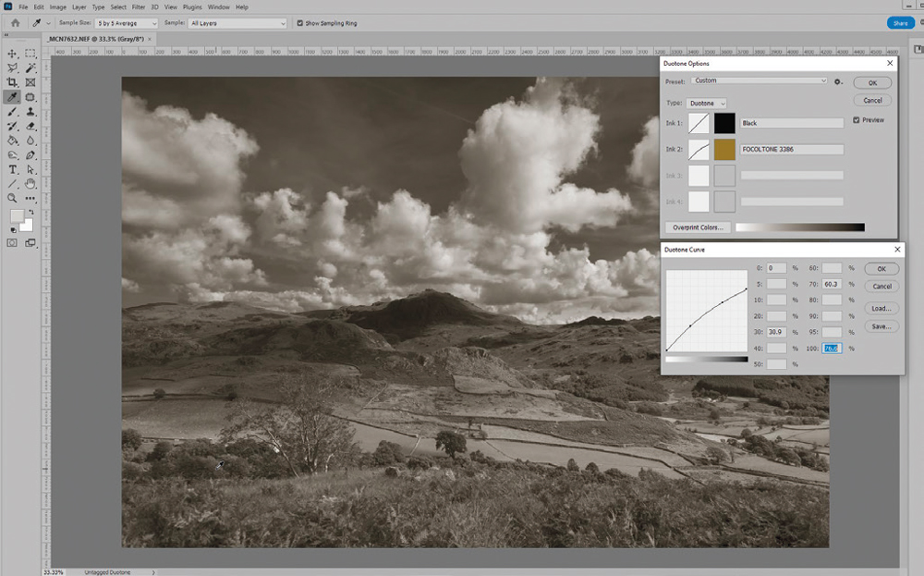
Task: Select the Magic Wand tool
Action: [30, 68]
